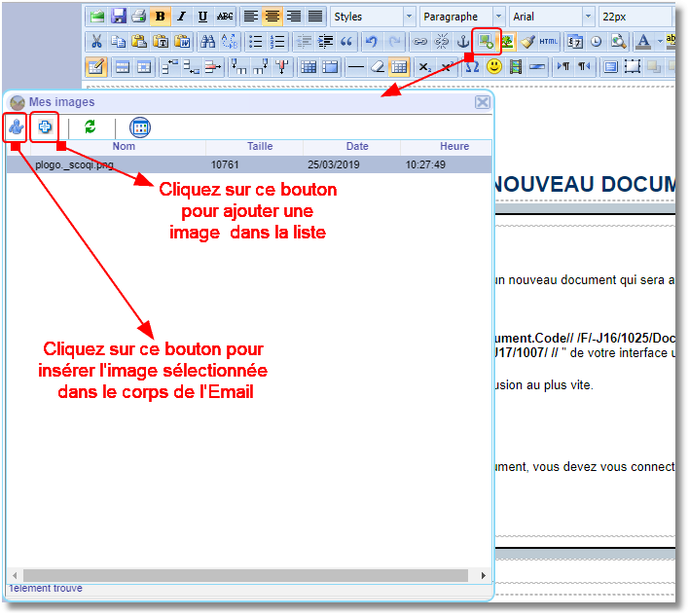689x616 pixels.
Task: Click the HTML source button
Action: [x=549, y=42]
